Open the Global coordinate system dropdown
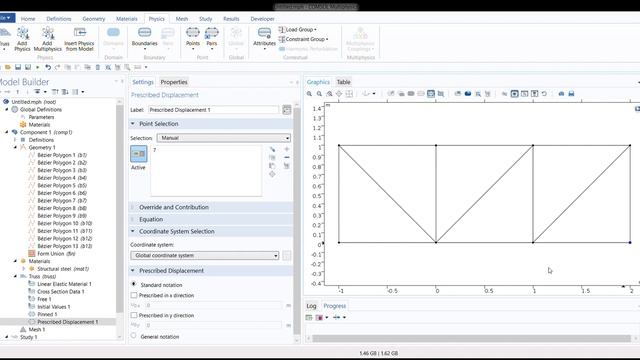Screen dimensions: 640x360 pyautogui.click(x=204, y=256)
